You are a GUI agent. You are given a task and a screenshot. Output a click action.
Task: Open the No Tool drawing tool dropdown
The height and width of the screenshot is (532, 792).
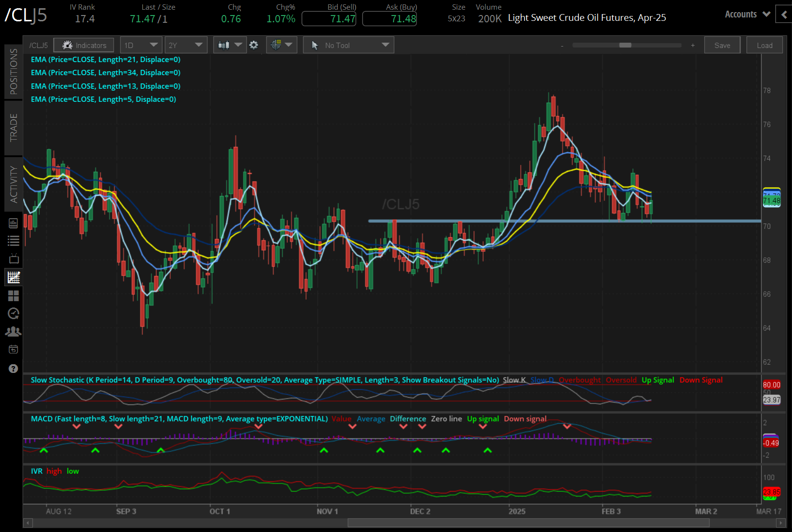click(x=348, y=45)
